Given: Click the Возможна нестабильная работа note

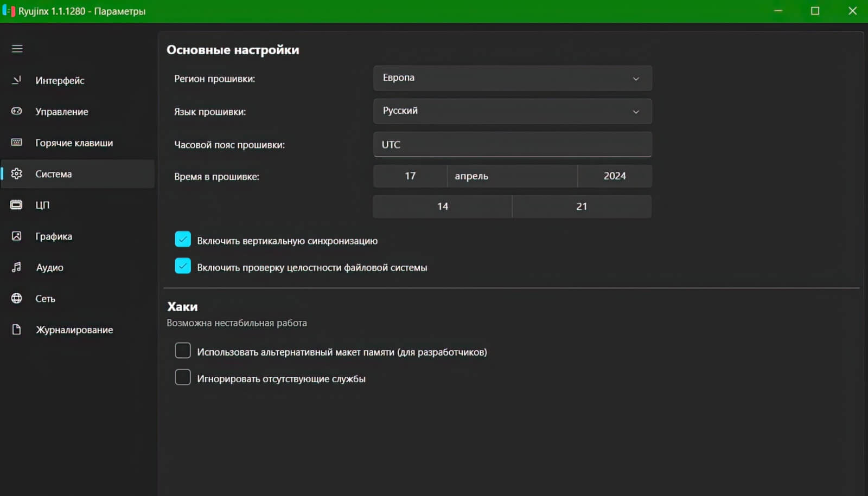Looking at the screenshot, I should point(237,323).
